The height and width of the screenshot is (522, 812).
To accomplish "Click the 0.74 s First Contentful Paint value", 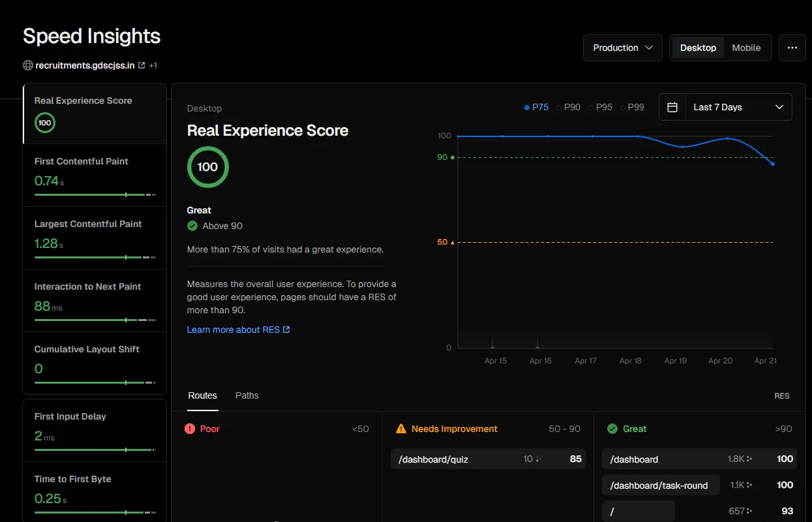I will pos(50,181).
